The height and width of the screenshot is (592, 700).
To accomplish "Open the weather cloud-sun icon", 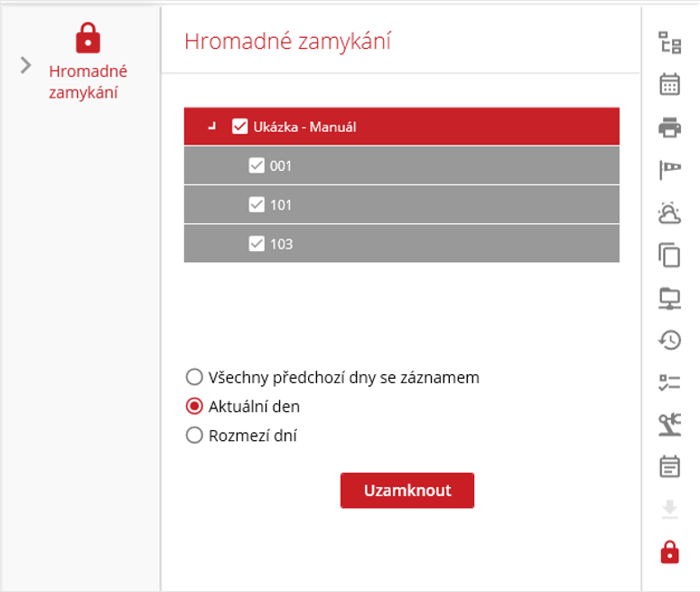I will tap(669, 212).
